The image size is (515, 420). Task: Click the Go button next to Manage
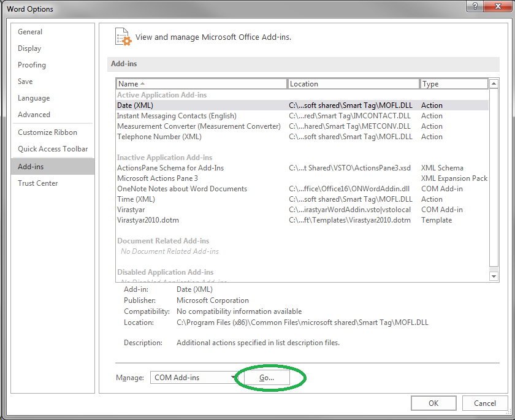pyautogui.click(x=267, y=378)
